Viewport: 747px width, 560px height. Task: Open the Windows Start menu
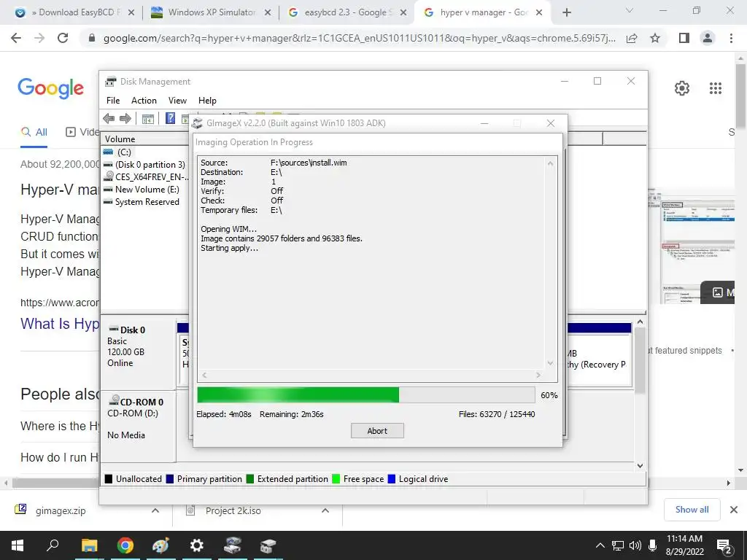pyautogui.click(x=18, y=545)
